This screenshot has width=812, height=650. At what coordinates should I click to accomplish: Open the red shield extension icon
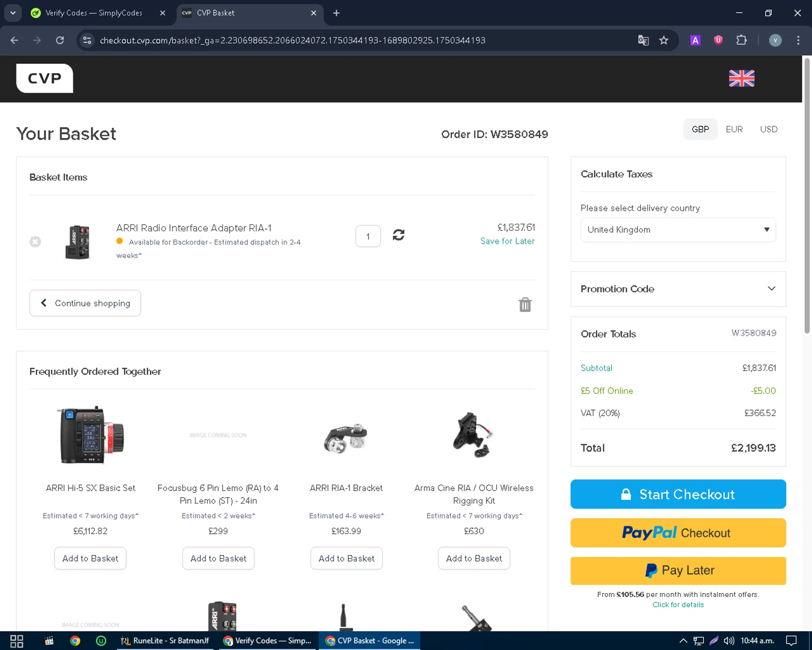718,40
